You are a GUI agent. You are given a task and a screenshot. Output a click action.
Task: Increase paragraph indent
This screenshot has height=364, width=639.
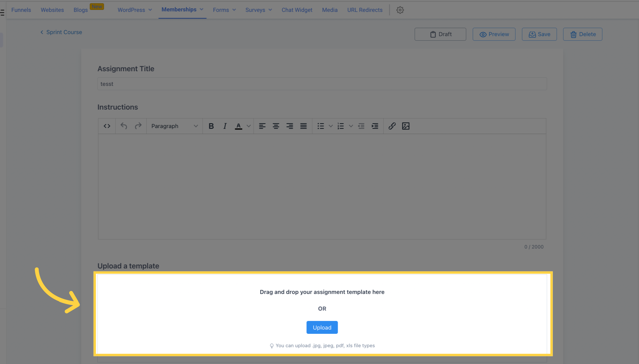point(375,126)
